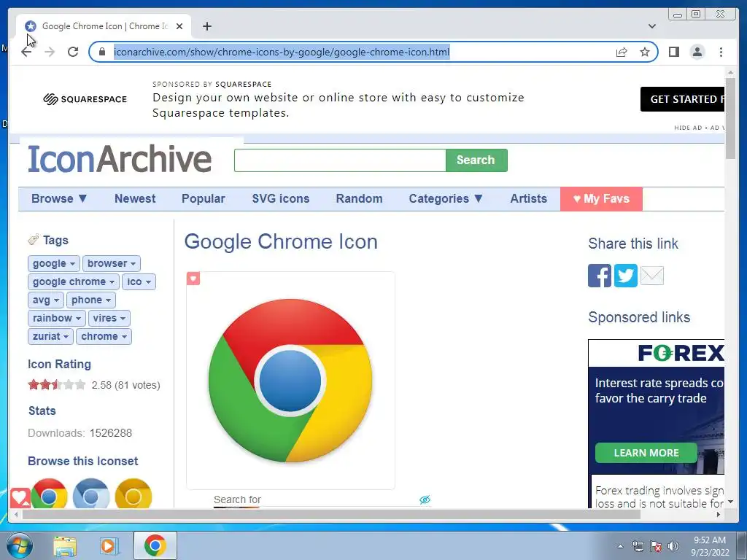747x560 pixels.
Task: Expand the Categories menu
Action: pyautogui.click(x=446, y=198)
